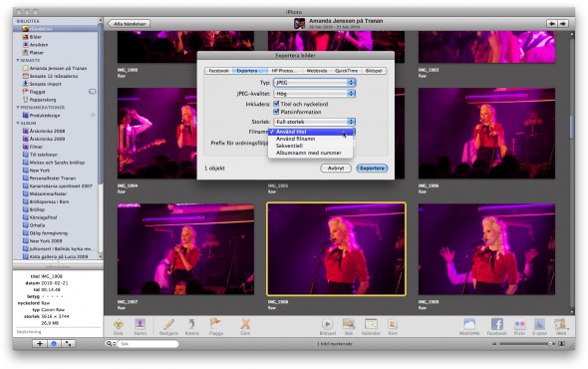Choose Använd titel in the filename menu
The height and width of the screenshot is (369, 588).
pos(311,132)
